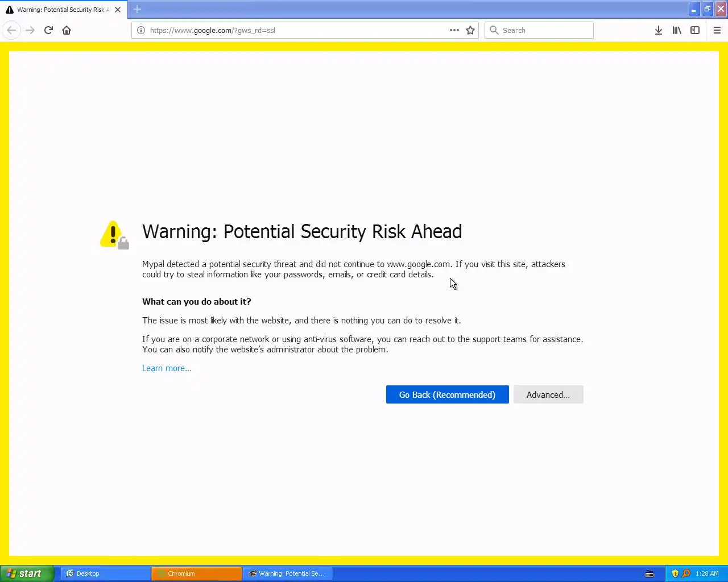Viewport: 728px width, 582px height.
Task: Click the 1:28 AM clock
Action: [x=707, y=573]
